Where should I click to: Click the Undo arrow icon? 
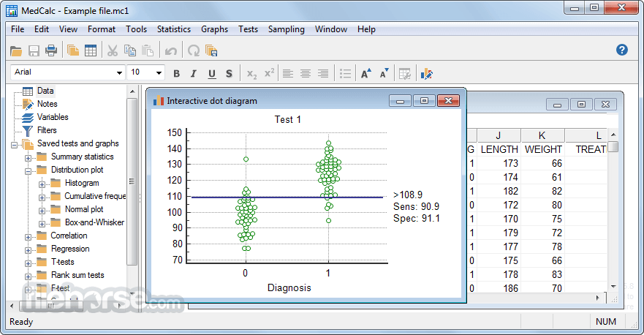[171, 51]
